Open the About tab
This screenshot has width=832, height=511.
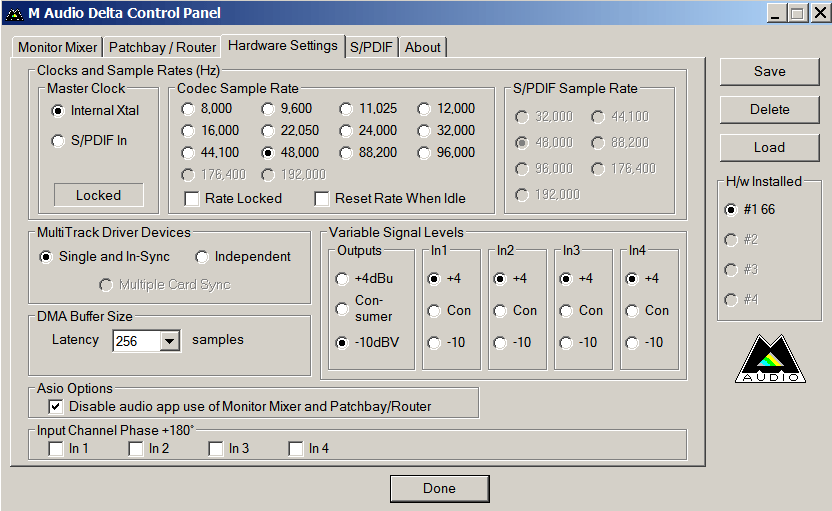tap(422, 47)
